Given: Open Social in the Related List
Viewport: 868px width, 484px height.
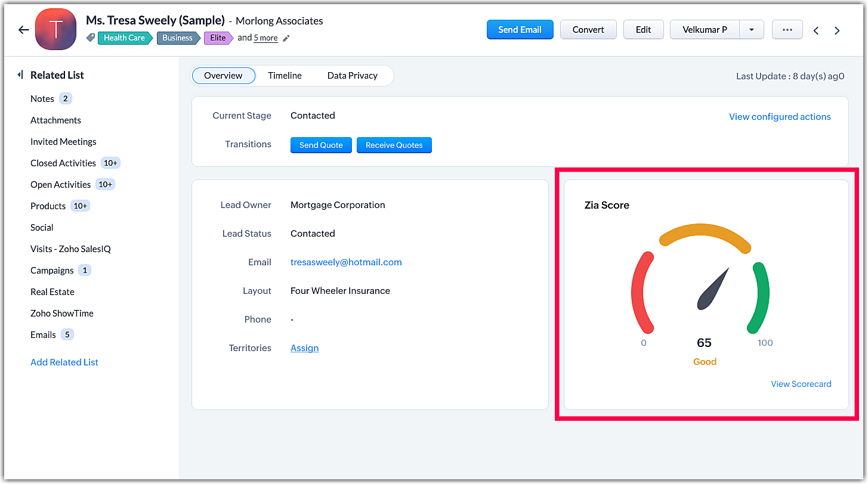Looking at the screenshot, I should tap(42, 228).
